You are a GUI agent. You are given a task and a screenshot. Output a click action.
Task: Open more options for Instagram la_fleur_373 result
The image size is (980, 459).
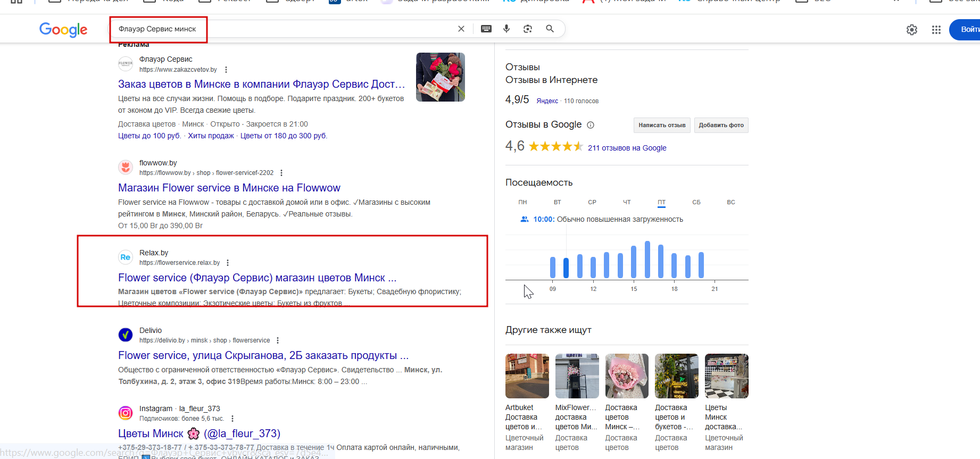[232, 419]
